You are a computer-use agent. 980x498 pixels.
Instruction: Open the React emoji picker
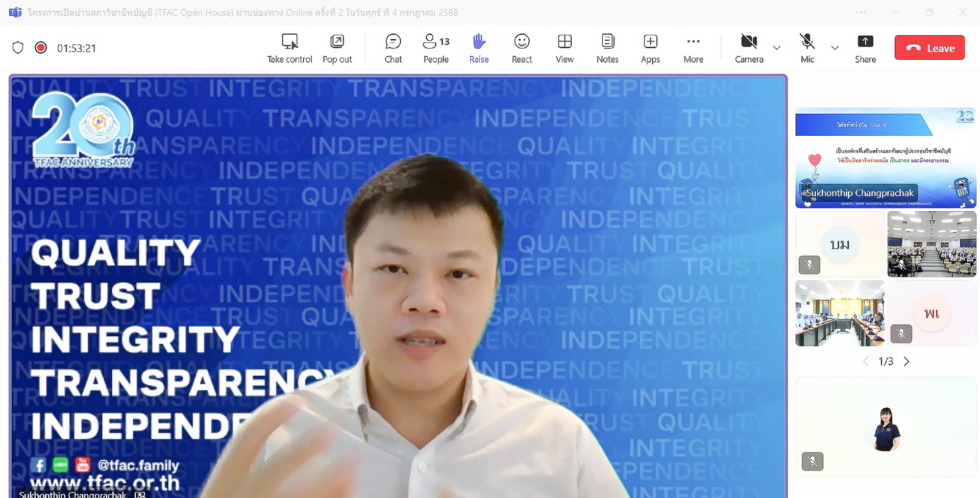pos(522,48)
